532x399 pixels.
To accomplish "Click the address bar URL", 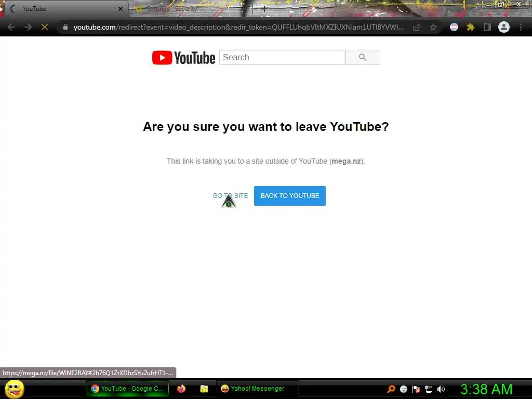I will [238, 27].
